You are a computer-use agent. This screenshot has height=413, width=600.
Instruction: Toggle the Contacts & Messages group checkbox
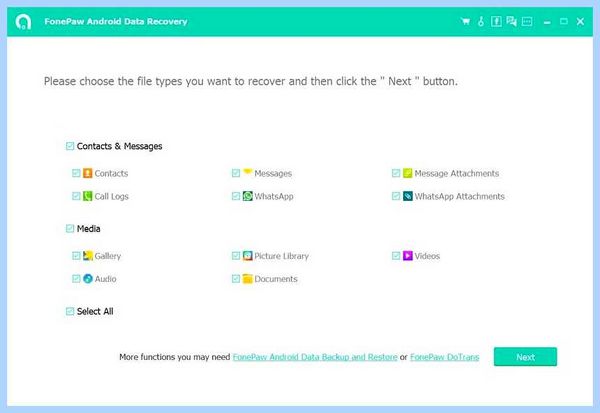click(70, 146)
